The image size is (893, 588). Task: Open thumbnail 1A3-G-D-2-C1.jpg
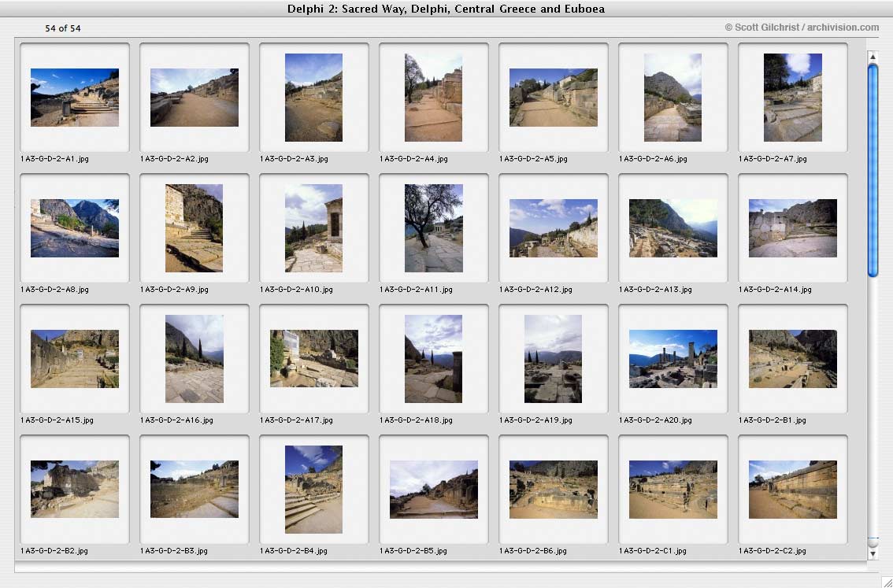pyautogui.click(x=673, y=490)
